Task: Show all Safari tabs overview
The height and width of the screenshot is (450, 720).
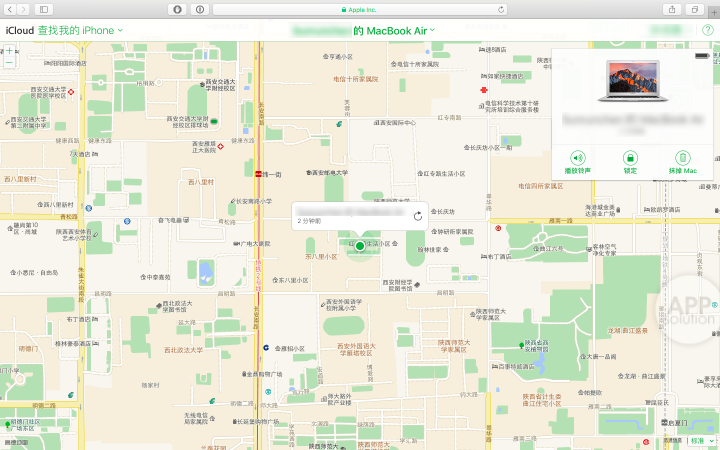Action: click(x=694, y=9)
